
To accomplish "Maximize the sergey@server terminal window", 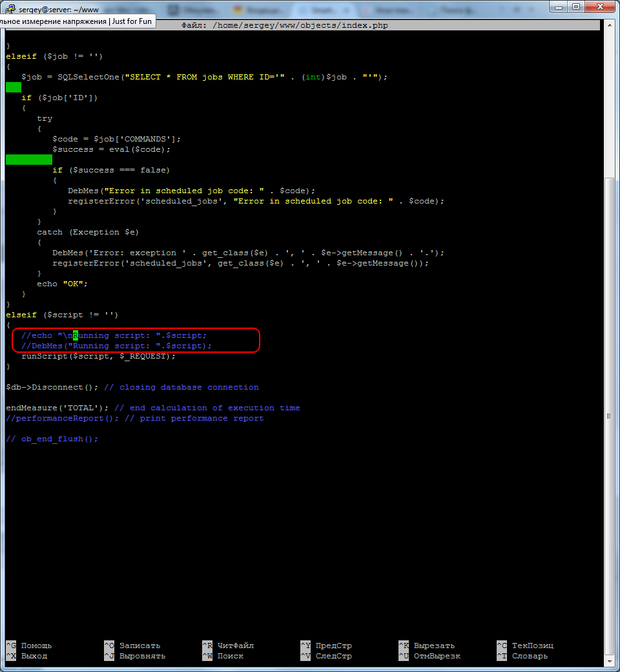I will (x=576, y=7).
